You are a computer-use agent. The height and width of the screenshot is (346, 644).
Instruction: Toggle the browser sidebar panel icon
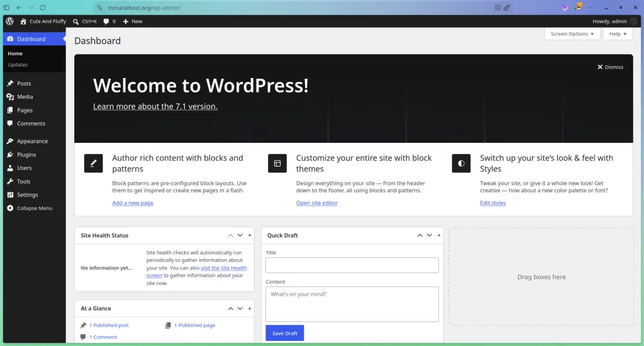(x=6, y=8)
